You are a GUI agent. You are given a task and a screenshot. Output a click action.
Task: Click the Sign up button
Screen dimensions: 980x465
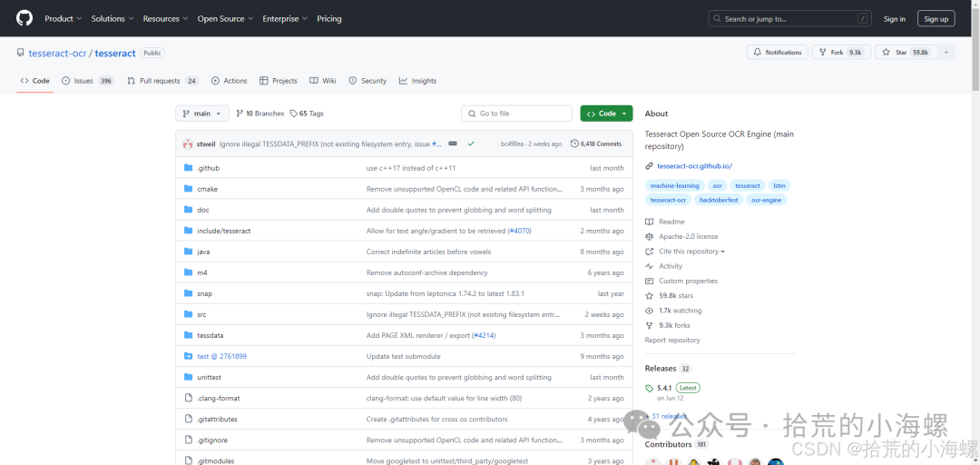tap(936, 19)
